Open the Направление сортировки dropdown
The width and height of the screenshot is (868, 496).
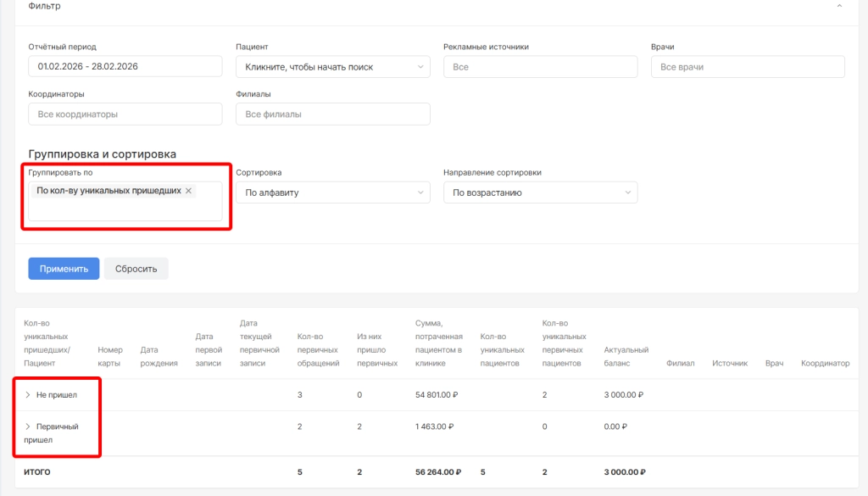pos(540,192)
